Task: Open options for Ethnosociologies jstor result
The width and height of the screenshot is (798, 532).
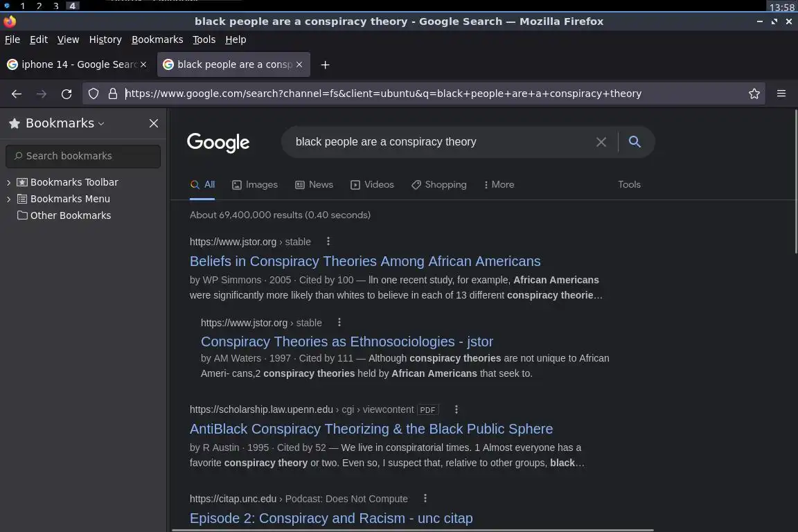Action: tap(339, 322)
